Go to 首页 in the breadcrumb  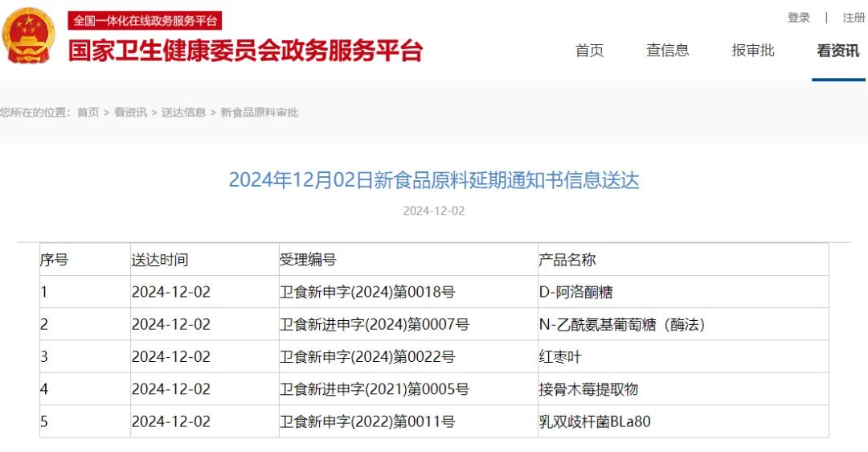pyautogui.click(x=88, y=113)
